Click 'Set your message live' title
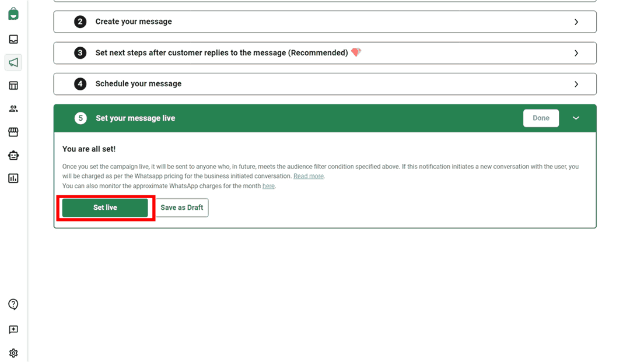 coord(135,118)
